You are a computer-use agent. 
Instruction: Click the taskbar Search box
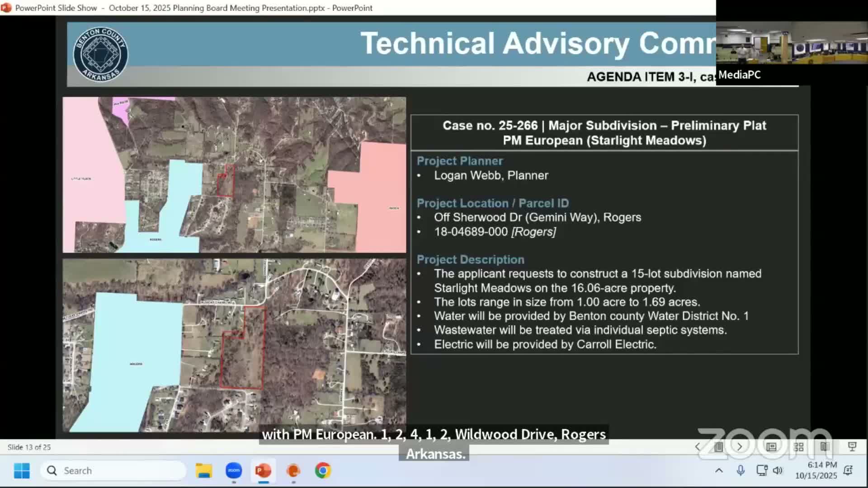click(113, 471)
